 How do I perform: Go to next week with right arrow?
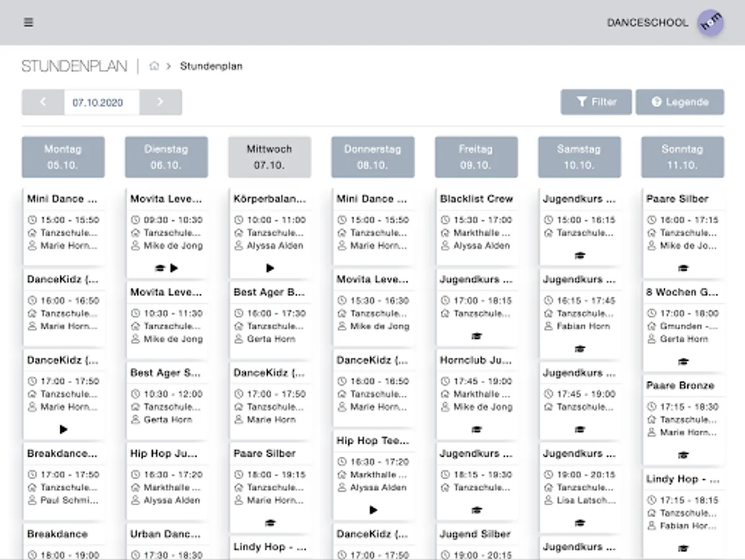pos(161,101)
